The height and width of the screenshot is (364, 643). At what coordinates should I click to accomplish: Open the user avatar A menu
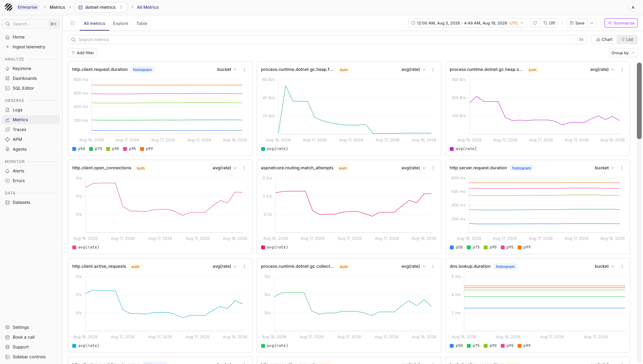[633, 7]
